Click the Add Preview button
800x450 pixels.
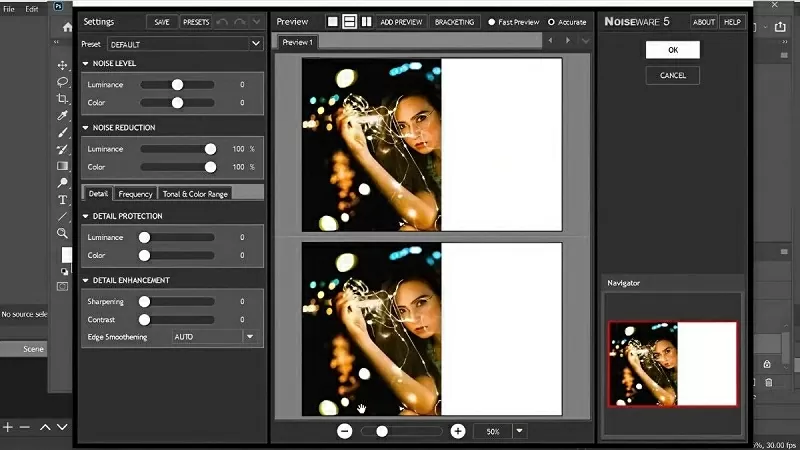(402, 21)
